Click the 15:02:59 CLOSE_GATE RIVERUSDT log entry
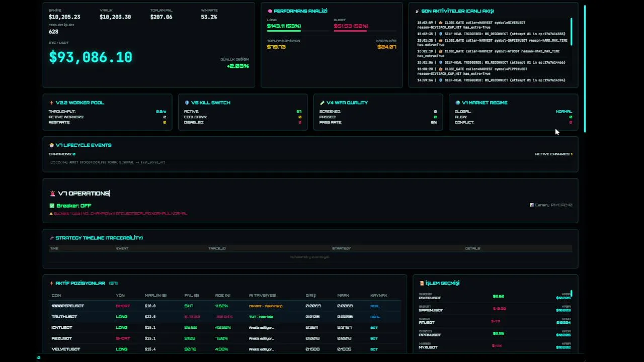Screen dimensions: 644x362 click(493, 25)
